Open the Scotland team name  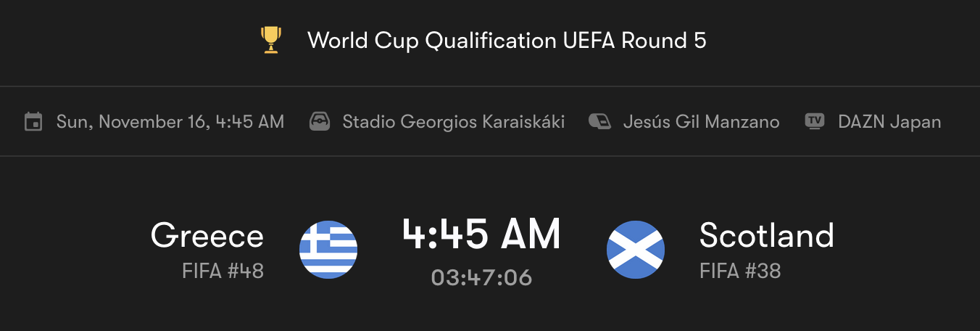766,236
